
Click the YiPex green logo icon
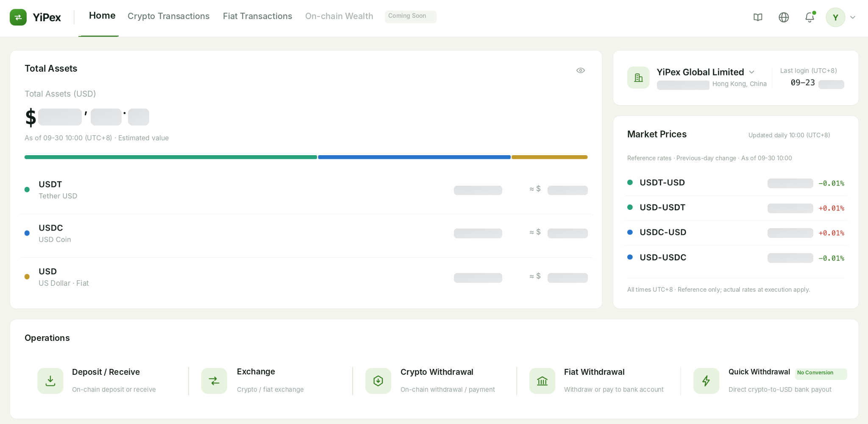pos(18,17)
